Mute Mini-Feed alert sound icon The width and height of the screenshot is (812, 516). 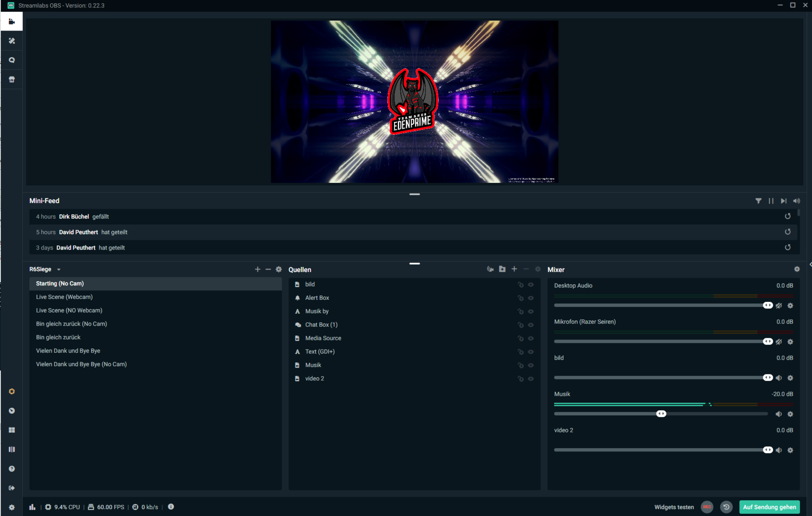point(796,201)
